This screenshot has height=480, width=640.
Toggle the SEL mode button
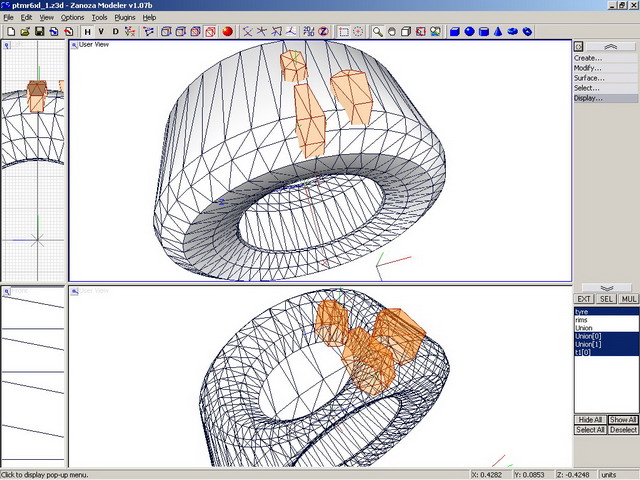[x=607, y=299]
